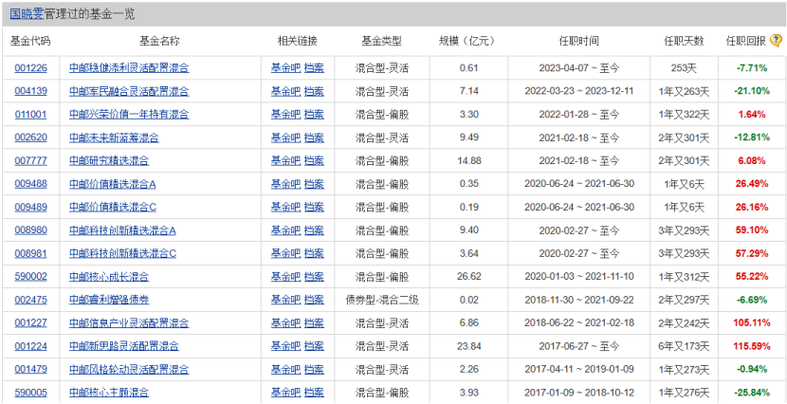Open fund 中邮科技创新精选混合C
The image size is (787, 404).
pos(122,253)
